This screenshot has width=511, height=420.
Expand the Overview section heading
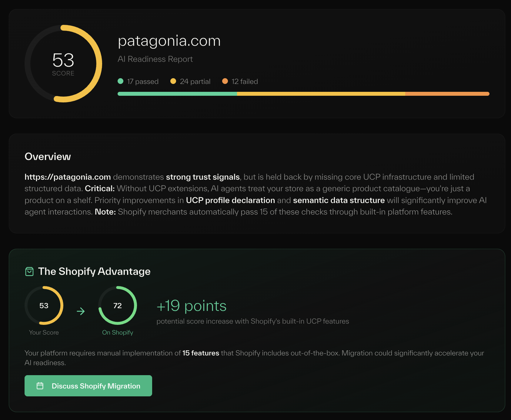click(48, 157)
